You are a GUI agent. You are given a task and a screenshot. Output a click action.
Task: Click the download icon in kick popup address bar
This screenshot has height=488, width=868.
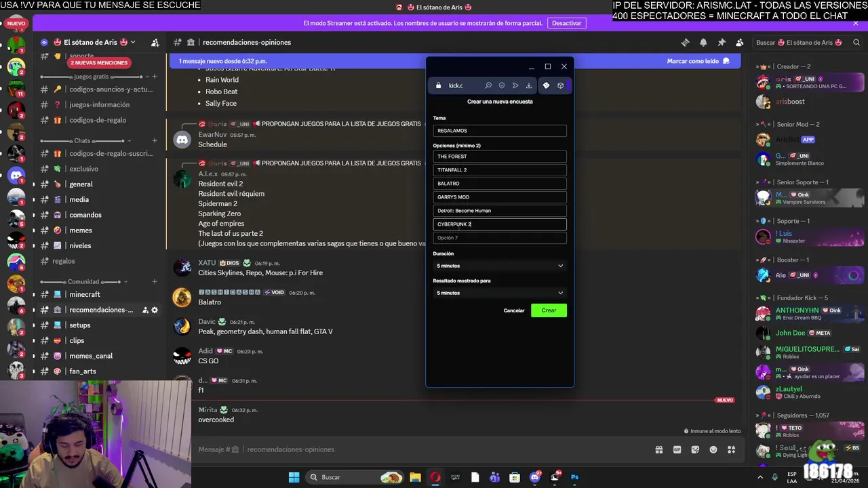click(x=529, y=85)
